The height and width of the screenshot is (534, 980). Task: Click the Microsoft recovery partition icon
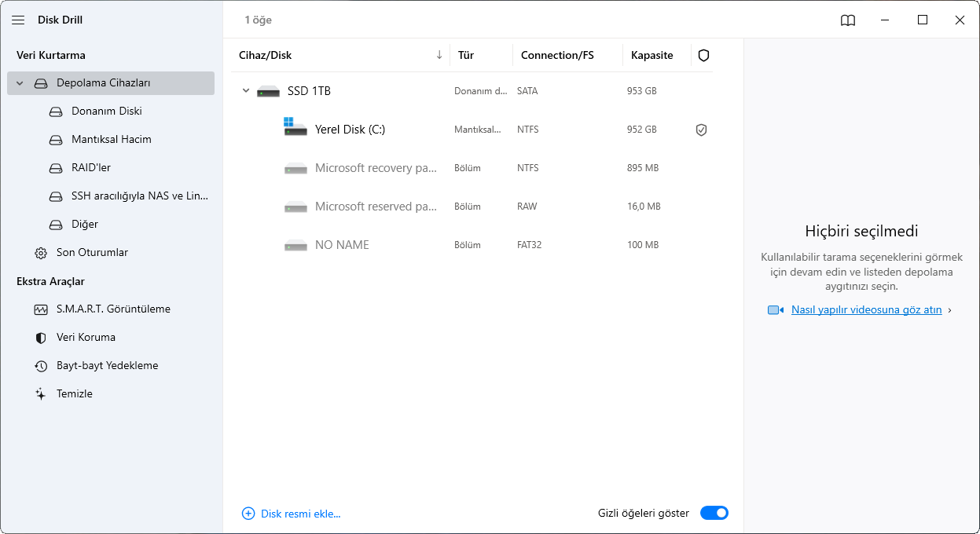[295, 168]
